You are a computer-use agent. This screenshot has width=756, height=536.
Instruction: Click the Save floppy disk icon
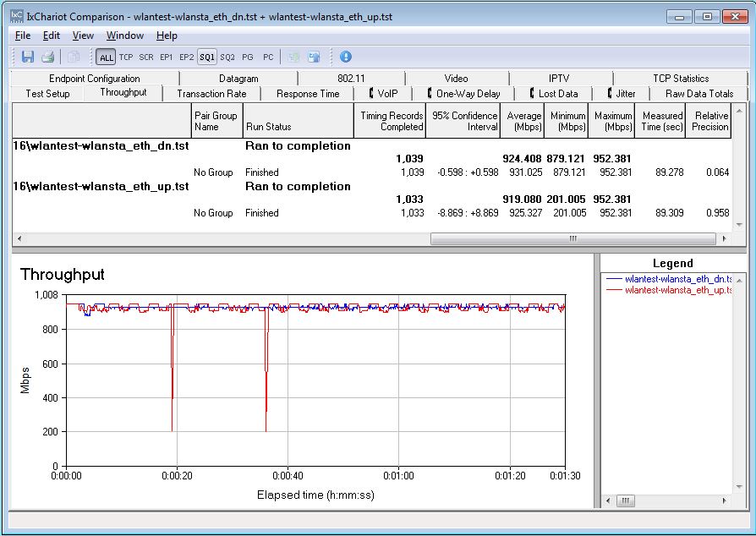pos(28,57)
